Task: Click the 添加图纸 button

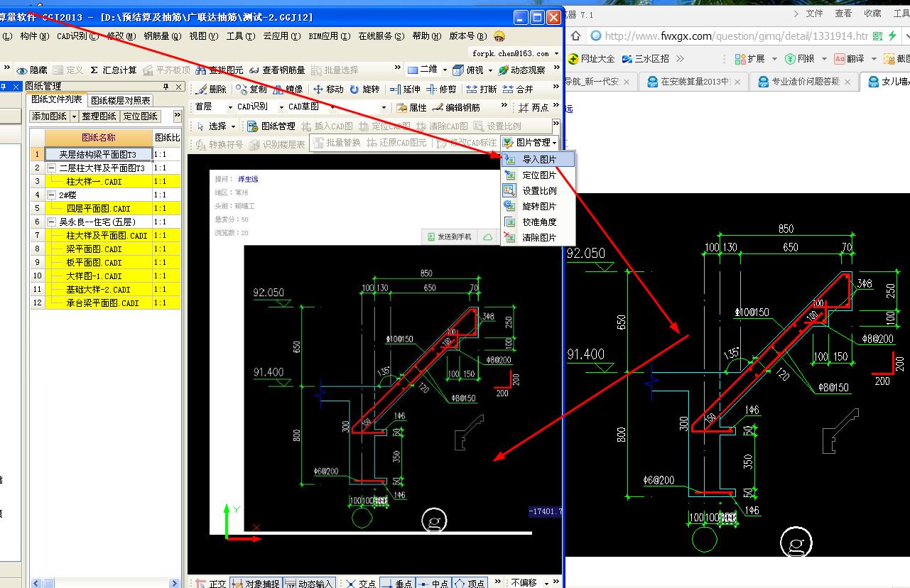Action: pyautogui.click(x=50, y=116)
